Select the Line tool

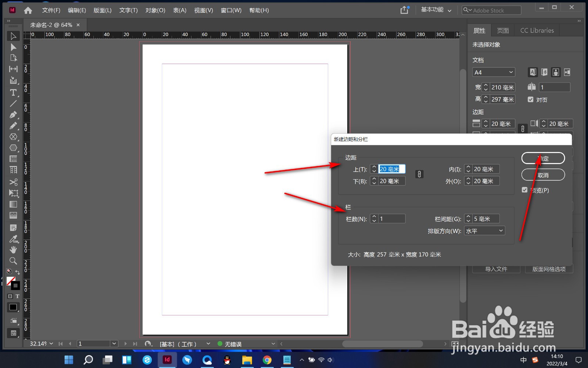coord(13,103)
